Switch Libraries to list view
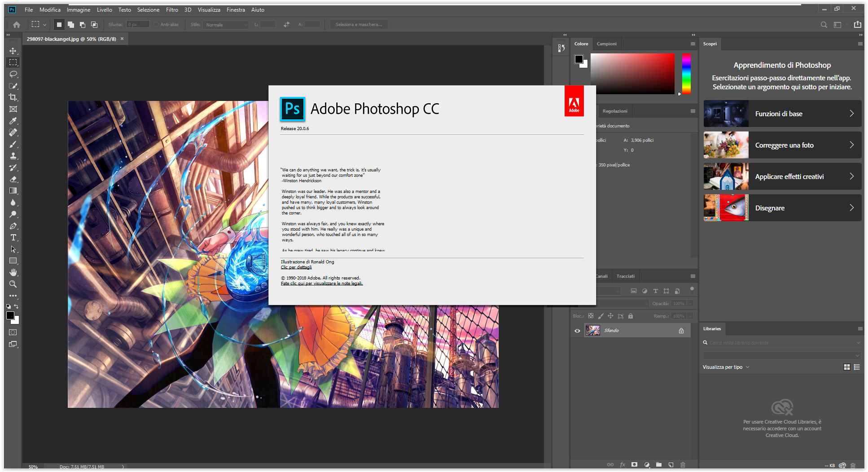868x472 pixels. [x=857, y=367]
